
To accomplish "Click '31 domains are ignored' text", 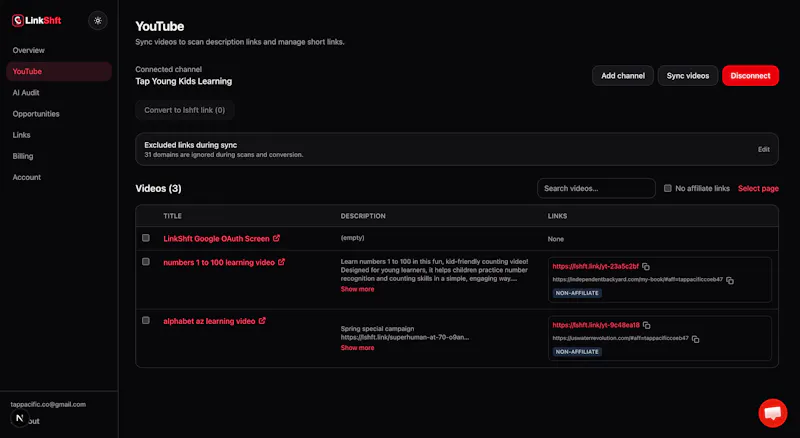I will 223,155.
